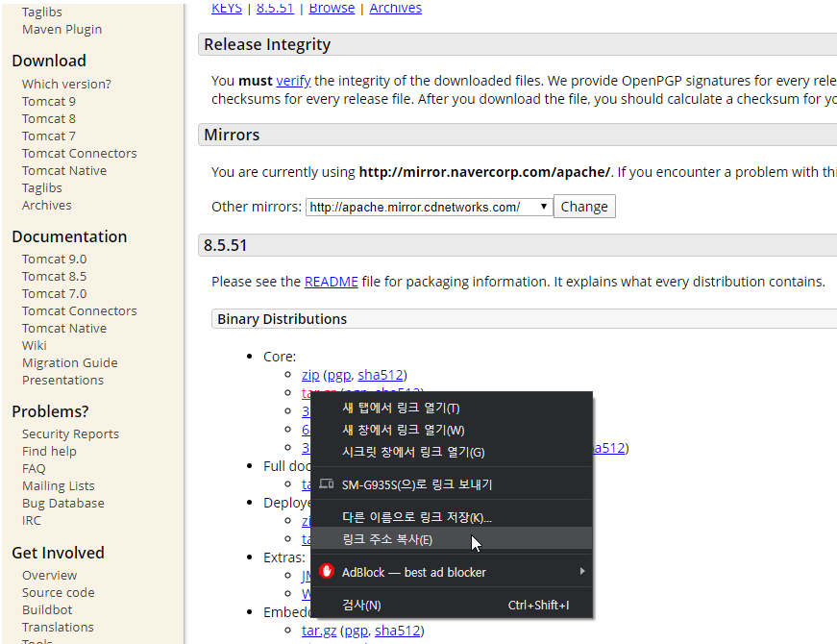Download the Core zip link
The image size is (837, 644).
(310, 375)
